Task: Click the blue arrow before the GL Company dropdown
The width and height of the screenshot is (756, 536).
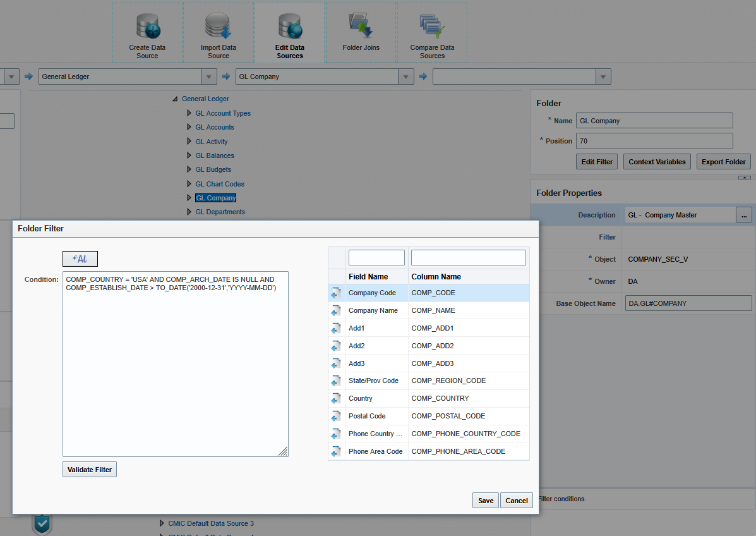Action: coord(225,76)
